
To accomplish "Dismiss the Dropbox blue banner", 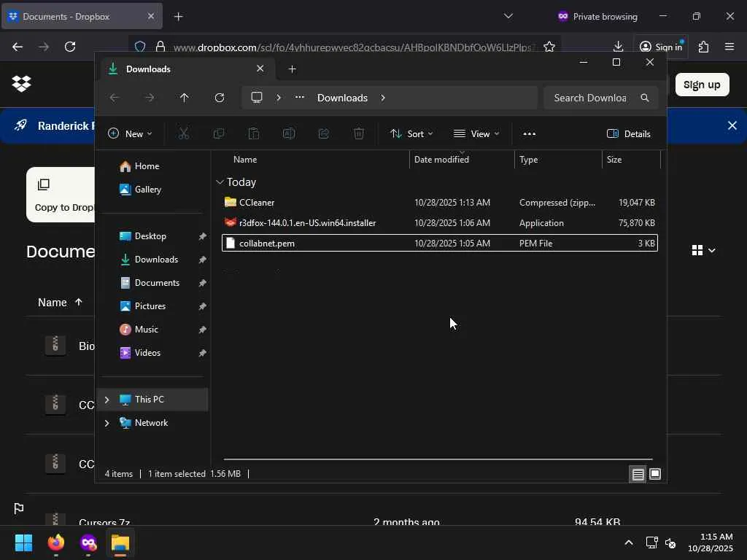I will coord(732,125).
